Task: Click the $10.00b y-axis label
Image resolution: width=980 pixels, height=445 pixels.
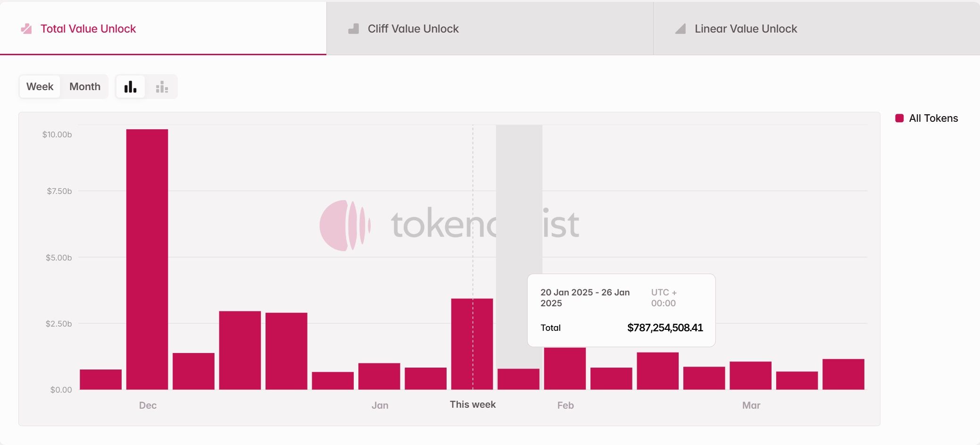Action: 57,134
